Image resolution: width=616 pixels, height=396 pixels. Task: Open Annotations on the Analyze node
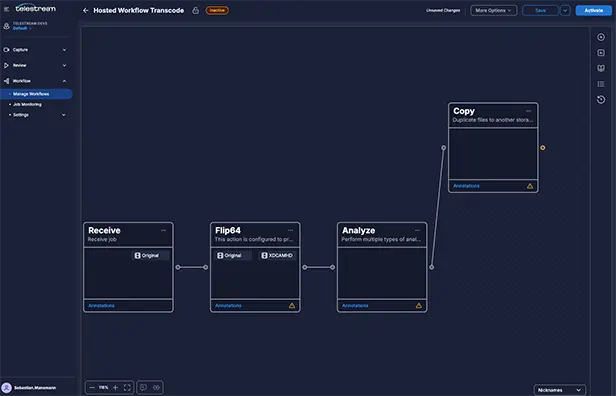355,306
